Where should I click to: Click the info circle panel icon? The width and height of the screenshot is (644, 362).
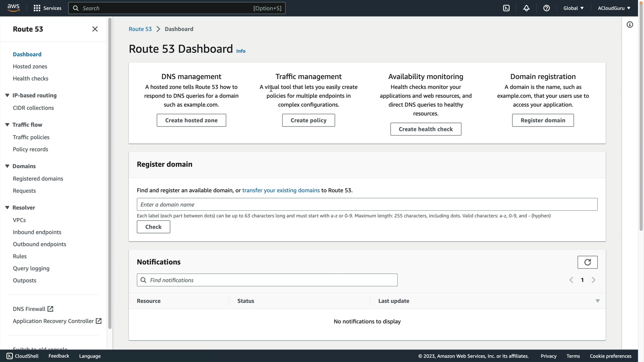pos(630,25)
